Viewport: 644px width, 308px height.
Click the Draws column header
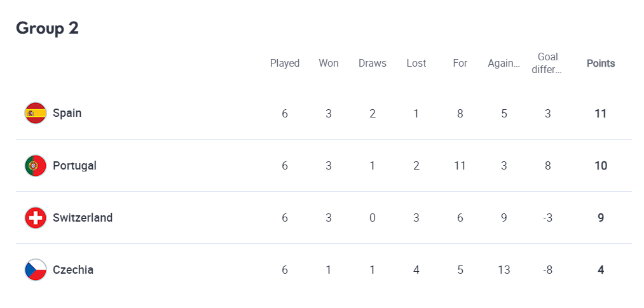click(x=373, y=64)
